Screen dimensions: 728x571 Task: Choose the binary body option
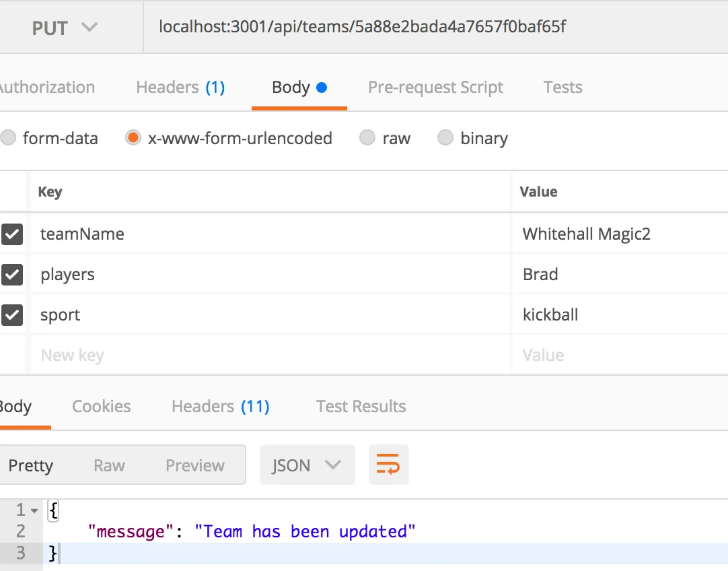(x=445, y=139)
